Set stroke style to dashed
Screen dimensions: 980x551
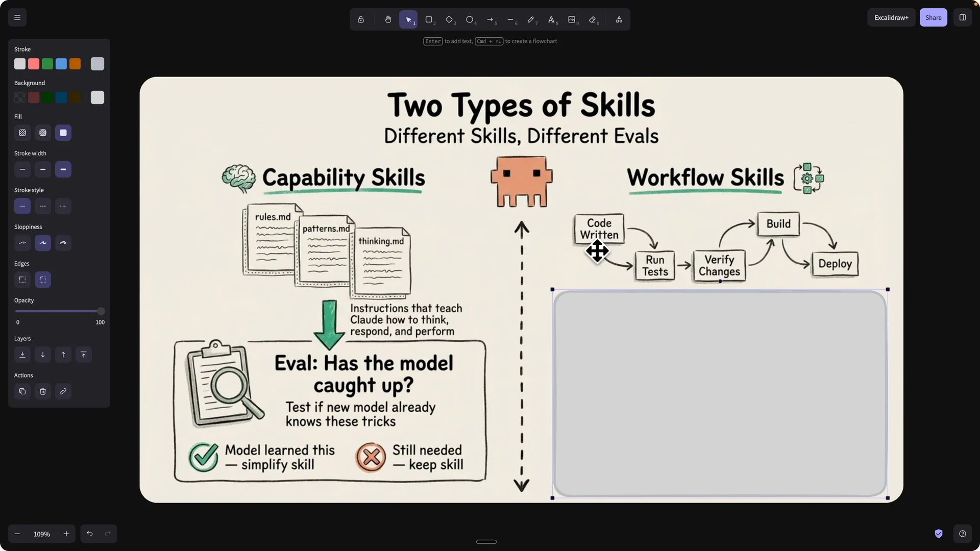(43, 206)
